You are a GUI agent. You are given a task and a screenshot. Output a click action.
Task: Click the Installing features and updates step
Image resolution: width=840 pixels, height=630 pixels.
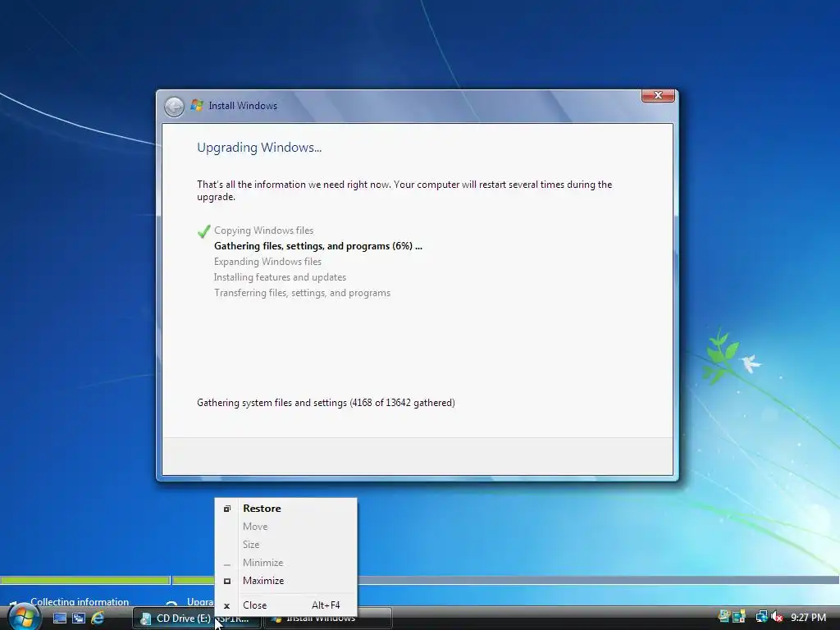click(x=281, y=277)
